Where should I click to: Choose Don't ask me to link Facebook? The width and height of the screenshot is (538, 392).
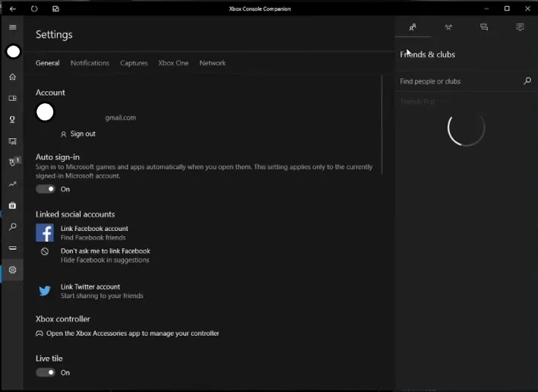point(106,251)
